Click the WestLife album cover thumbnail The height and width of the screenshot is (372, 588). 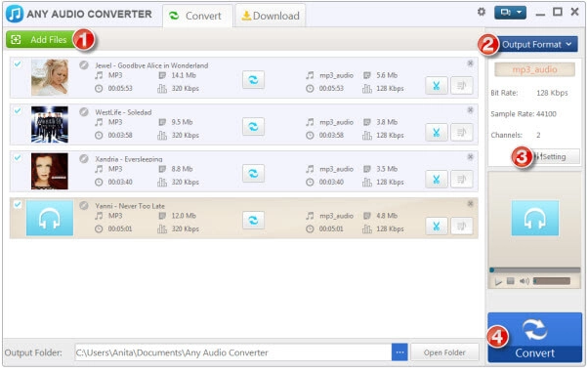point(50,125)
